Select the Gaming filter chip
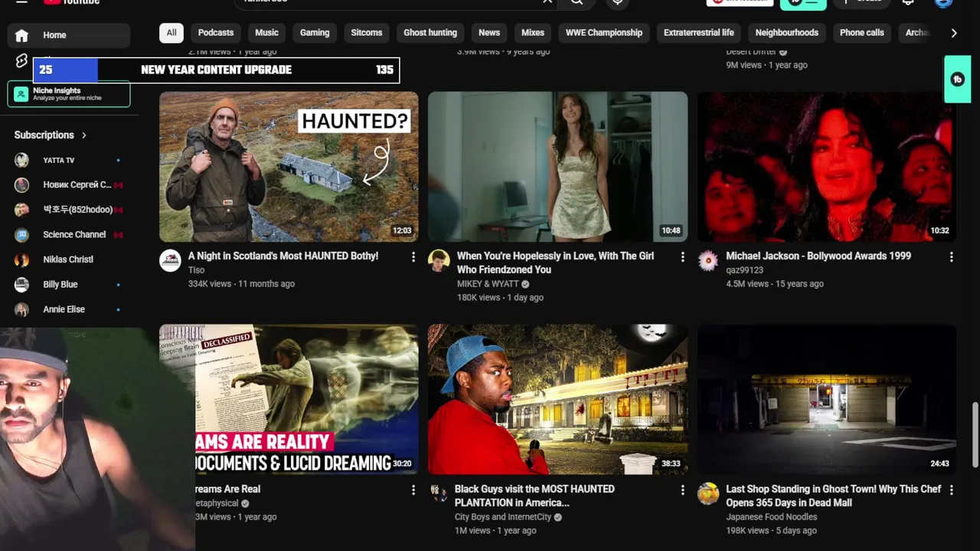The height and width of the screenshot is (551, 980). (x=315, y=33)
